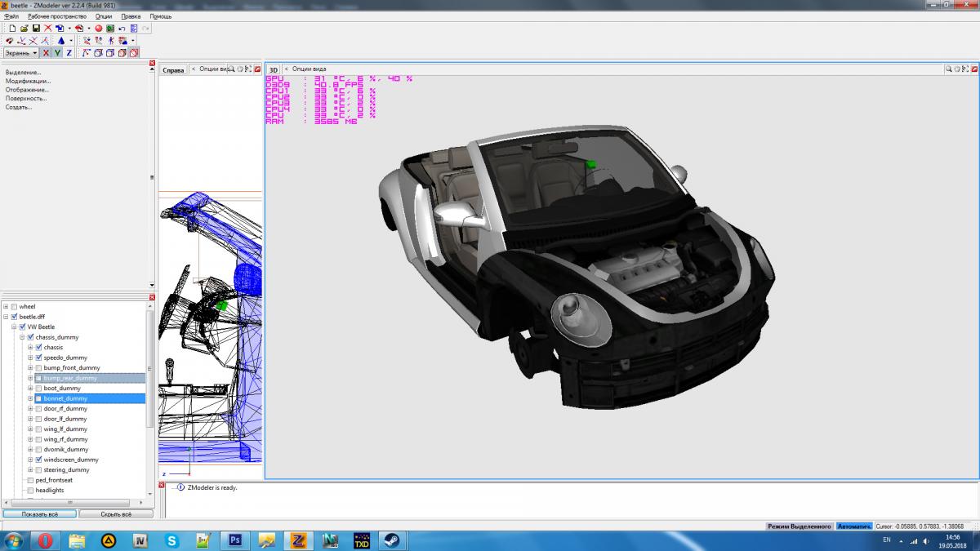Open the Рабочее пространство menu

tap(56, 16)
